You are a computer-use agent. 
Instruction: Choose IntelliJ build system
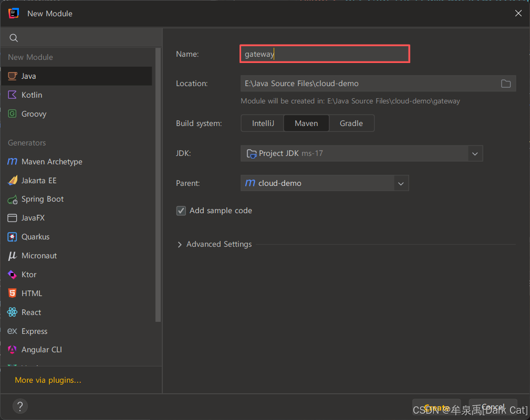[263, 123]
